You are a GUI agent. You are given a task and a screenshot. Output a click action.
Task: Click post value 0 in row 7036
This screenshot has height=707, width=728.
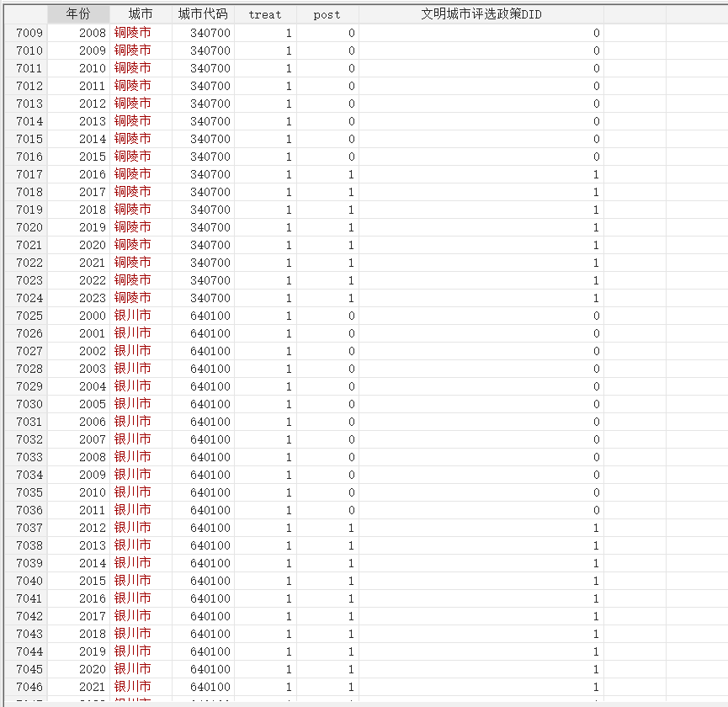[327, 510]
